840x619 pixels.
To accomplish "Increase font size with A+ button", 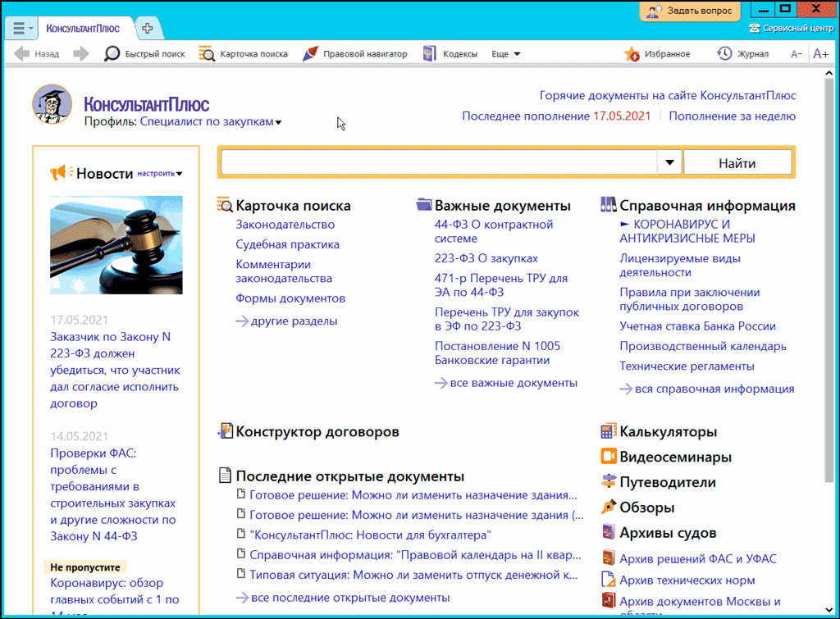I will [820, 53].
